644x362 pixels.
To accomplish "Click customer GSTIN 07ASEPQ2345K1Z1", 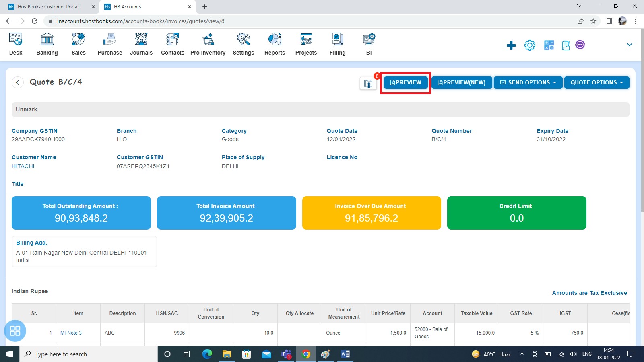I will (x=143, y=166).
